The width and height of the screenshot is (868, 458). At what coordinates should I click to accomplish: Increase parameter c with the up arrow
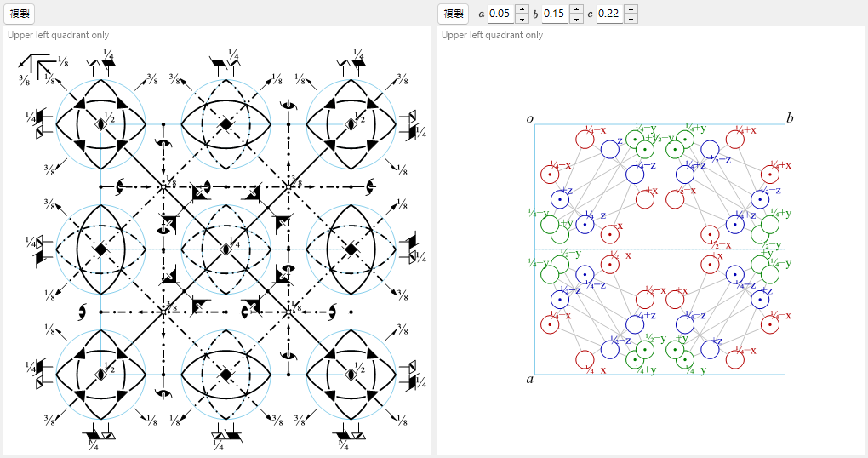[631, 9]
